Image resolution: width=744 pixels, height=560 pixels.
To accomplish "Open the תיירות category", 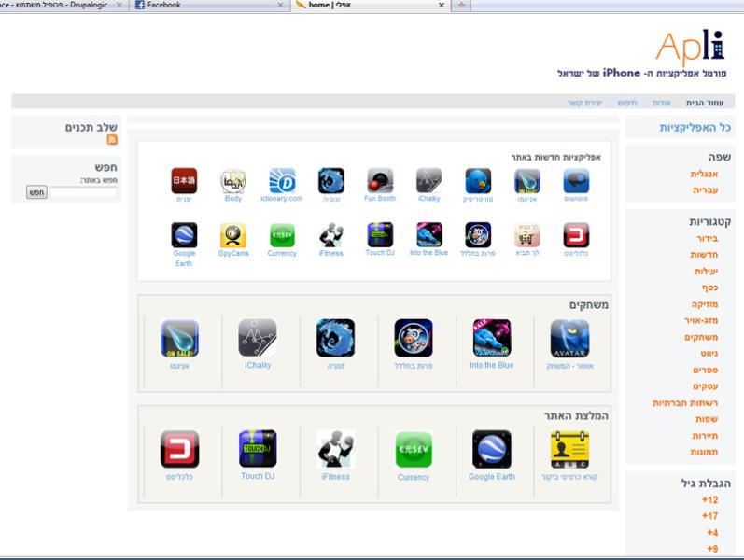I will [705, 435].
